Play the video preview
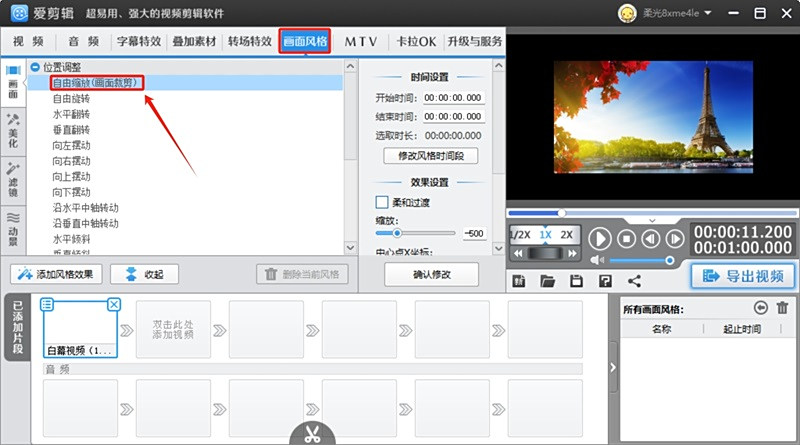Image resolution: width=800 pixels, height=445 pixels. pos(599,239)
